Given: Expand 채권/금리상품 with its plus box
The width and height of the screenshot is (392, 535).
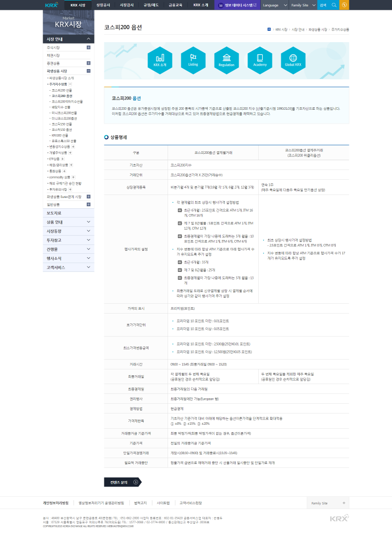Looking at the screenshot, I should tap(71, 165).
